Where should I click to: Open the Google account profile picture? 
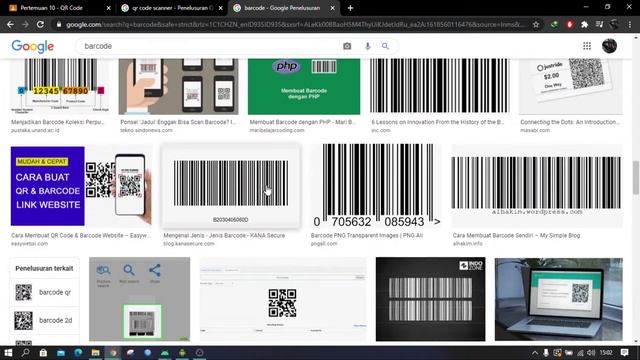click(609, 46)
